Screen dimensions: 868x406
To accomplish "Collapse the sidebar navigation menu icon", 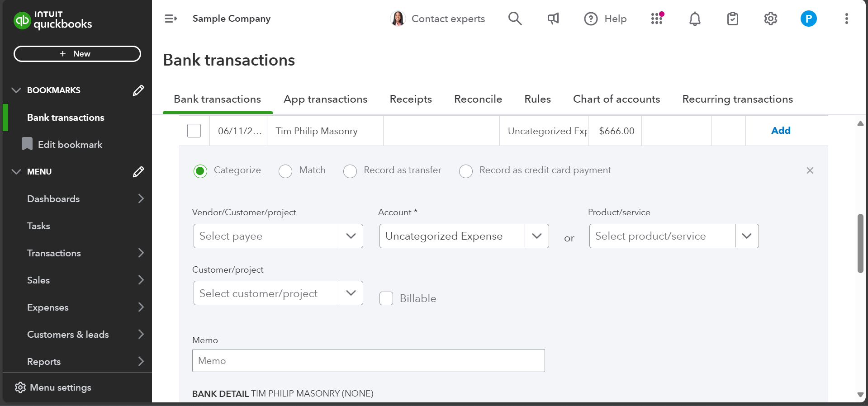I will coord(171,19).
